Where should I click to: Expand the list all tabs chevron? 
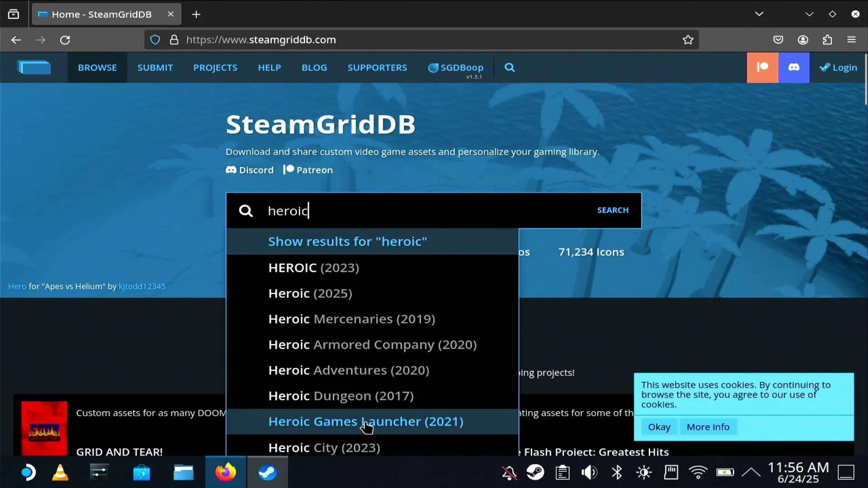pos(759,14)
